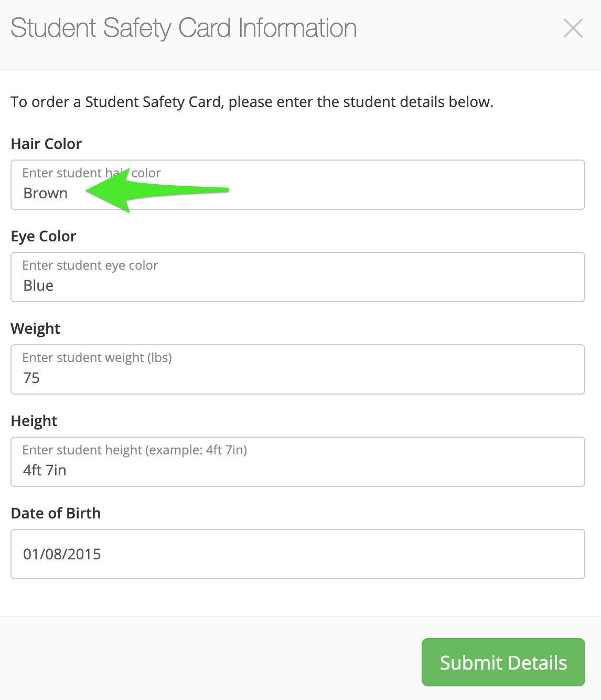601x700 pixels.
Task: Click the Student Safety Card Information title
Action: [x=184, y=28]
